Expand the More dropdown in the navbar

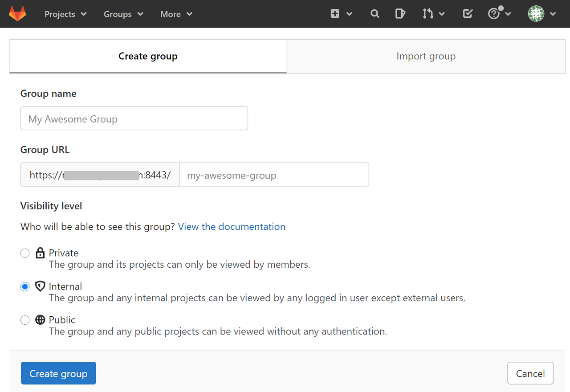pyautogui.click(x=175, y=14)
